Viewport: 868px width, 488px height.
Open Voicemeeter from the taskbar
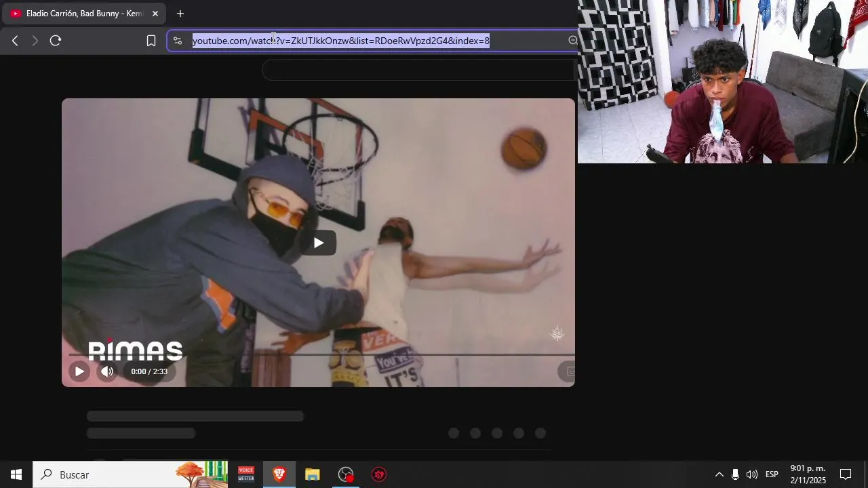(246, 474)
